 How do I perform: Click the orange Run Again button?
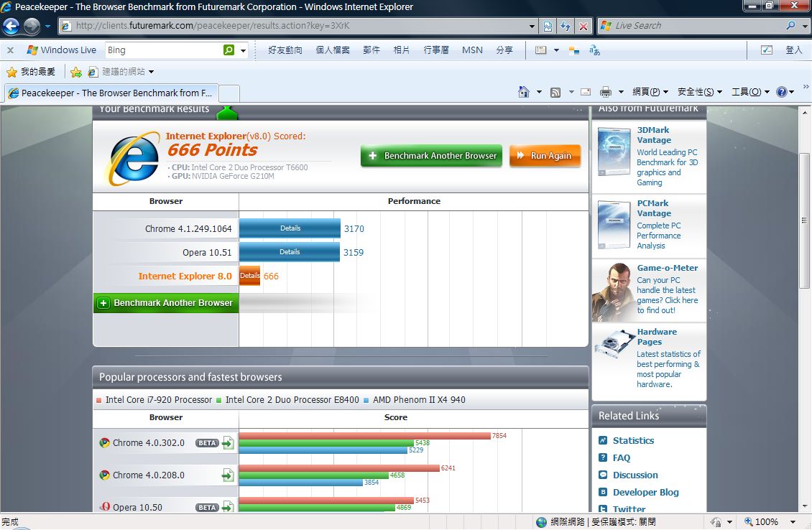tap(545, 155)
